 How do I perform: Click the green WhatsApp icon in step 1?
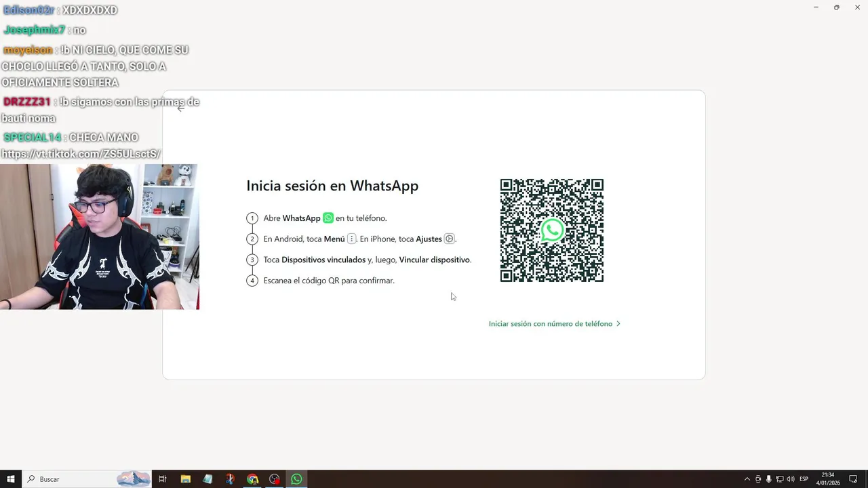tap(328, 218)
